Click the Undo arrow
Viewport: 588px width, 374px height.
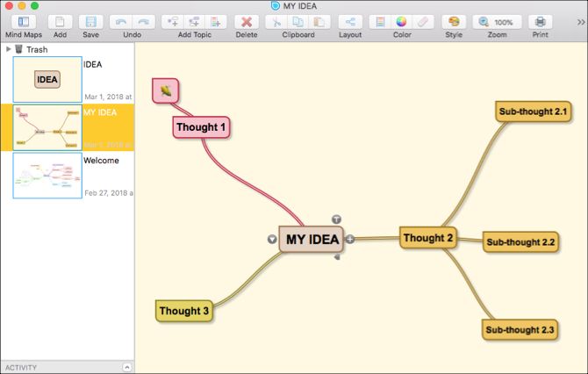coord(121,22)
